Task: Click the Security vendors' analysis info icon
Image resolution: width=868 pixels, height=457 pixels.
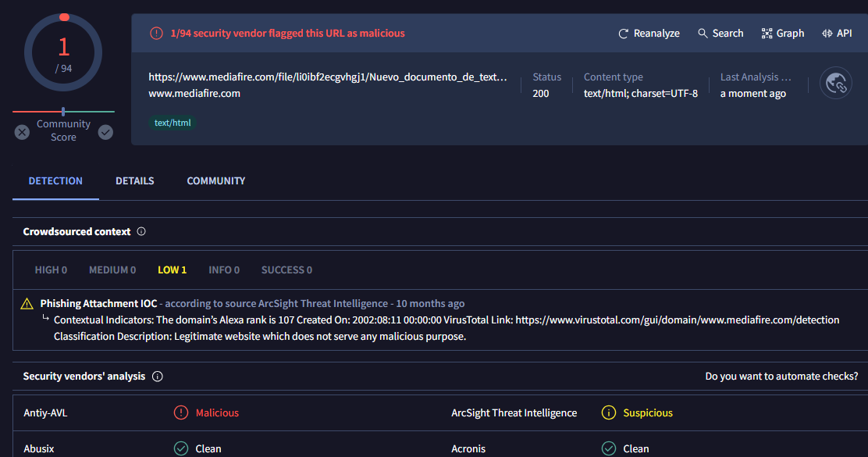Action: click(157, 377)
